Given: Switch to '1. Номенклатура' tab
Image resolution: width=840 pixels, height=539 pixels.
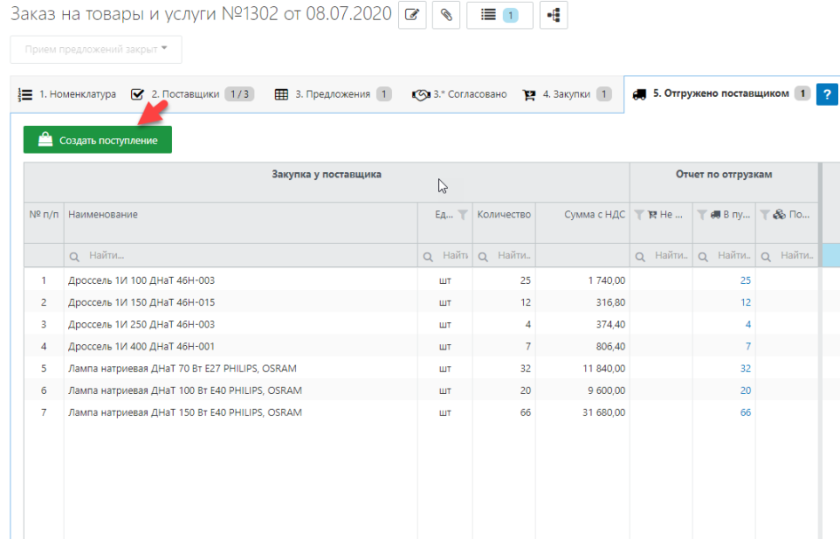Looking at the screenshot, I should 68,95.
